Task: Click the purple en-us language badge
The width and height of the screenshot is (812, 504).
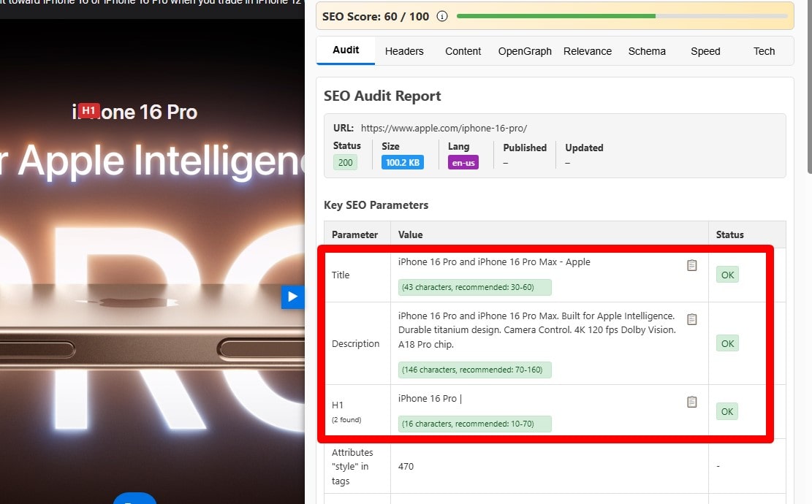Action: coord(463,163)
